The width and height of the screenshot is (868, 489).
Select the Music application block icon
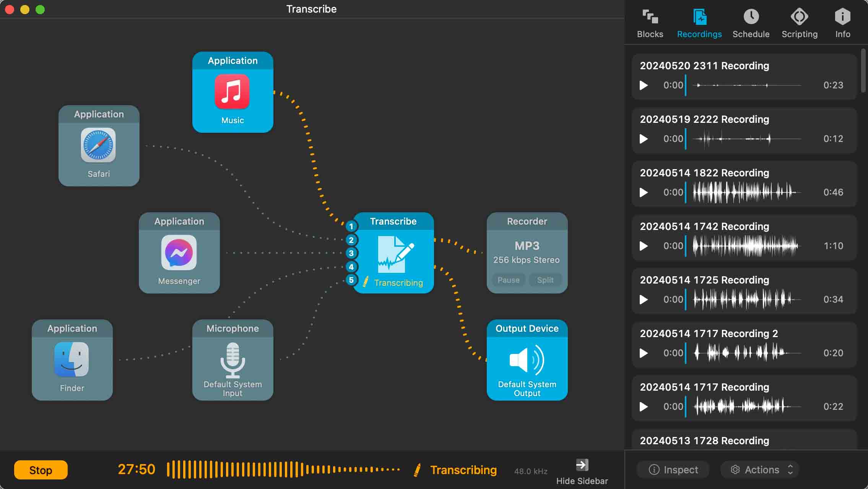click(232, 92)
